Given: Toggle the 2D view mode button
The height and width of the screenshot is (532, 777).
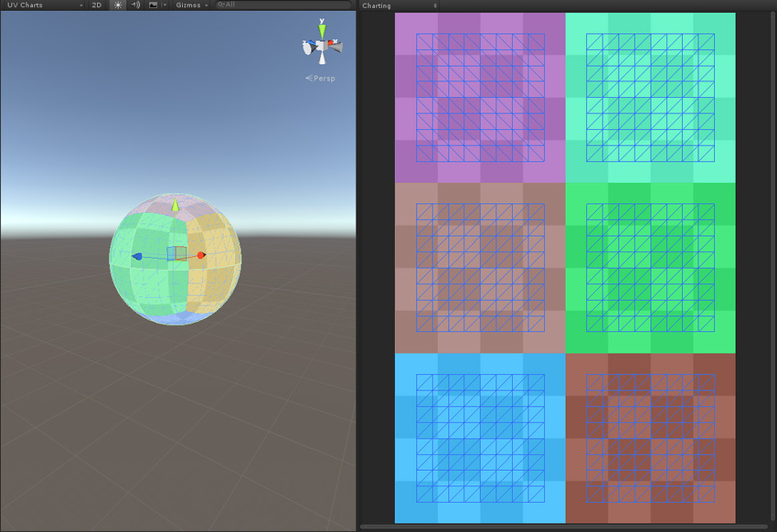Looking at the screenshot, I should click(x=96, y=5).
